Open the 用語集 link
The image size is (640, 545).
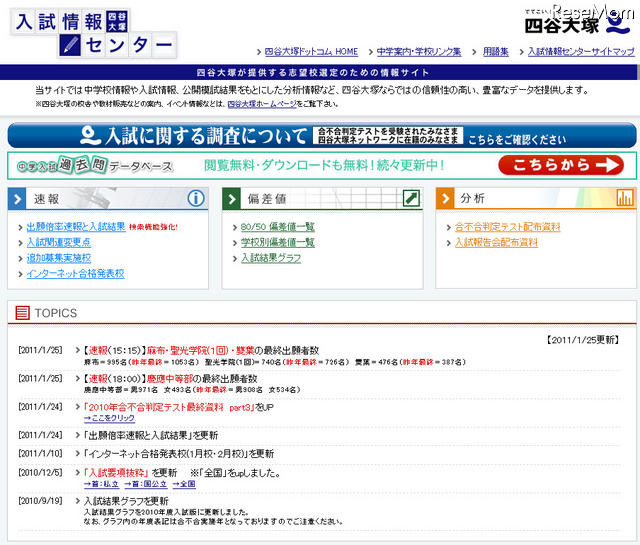click(x=496, y=52)
